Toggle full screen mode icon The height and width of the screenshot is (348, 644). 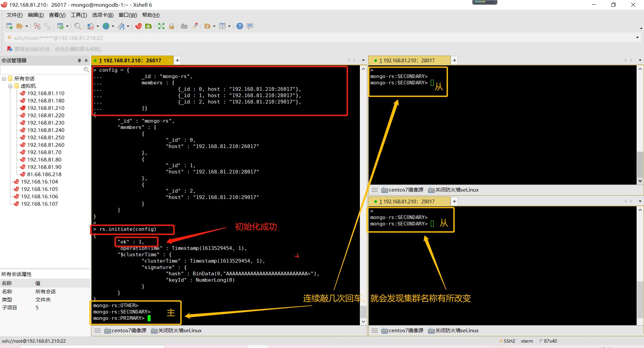[161, 26]
